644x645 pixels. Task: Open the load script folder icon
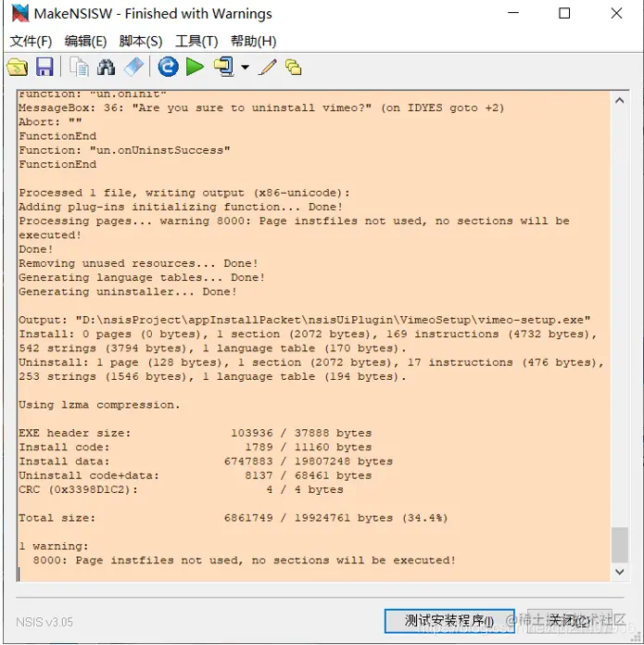pyautogui.click(x=18, y=67)
